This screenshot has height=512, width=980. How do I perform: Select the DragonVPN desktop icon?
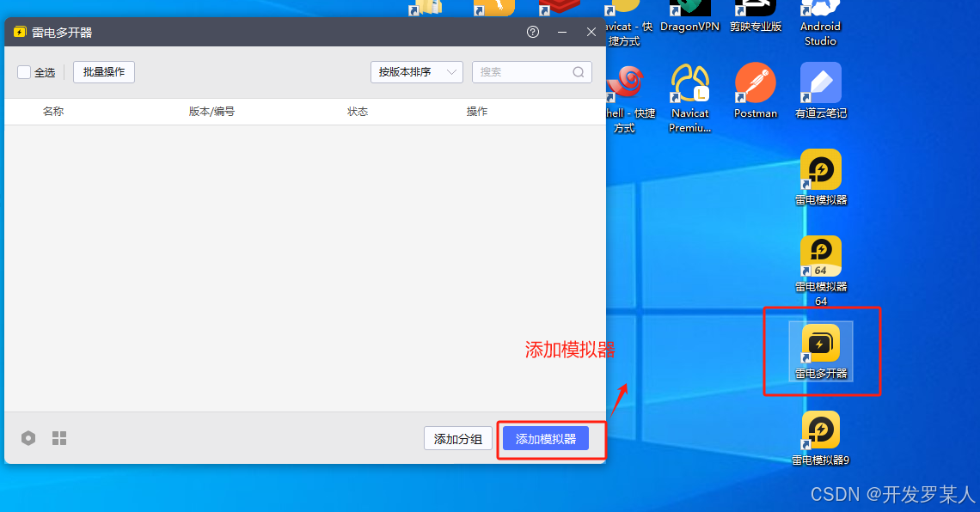coord(690,17)
